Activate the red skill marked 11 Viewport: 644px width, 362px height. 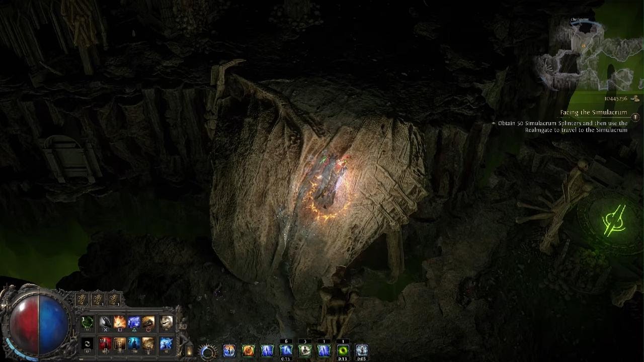pos(106,344)
